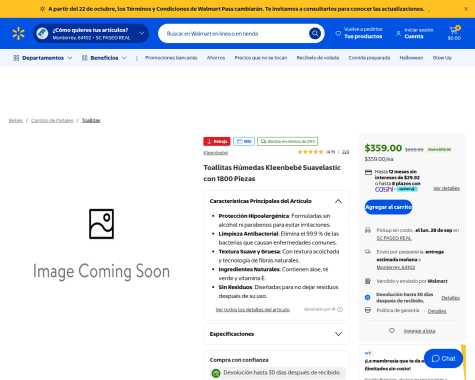The width and height of the screenshot is (475, 380).
Task: Click the heart icon for Agregar a lista
Action: coord(392,331)
